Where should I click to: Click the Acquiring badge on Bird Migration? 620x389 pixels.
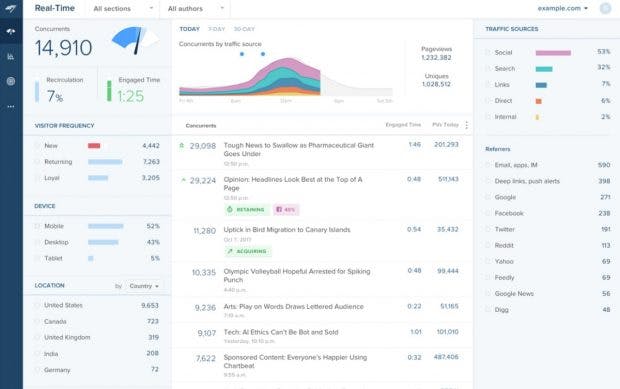coord(248,251)
